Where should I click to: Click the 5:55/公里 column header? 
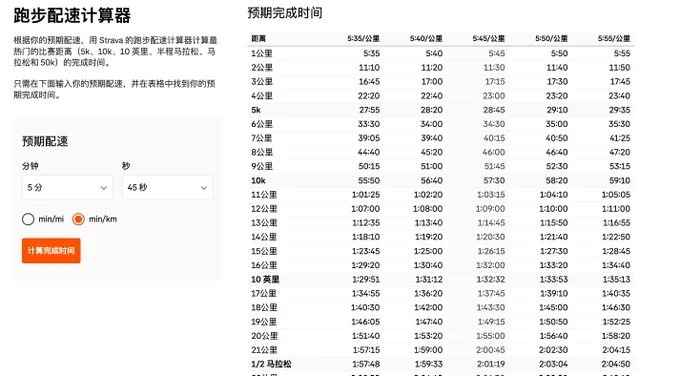tap(614, 39)
